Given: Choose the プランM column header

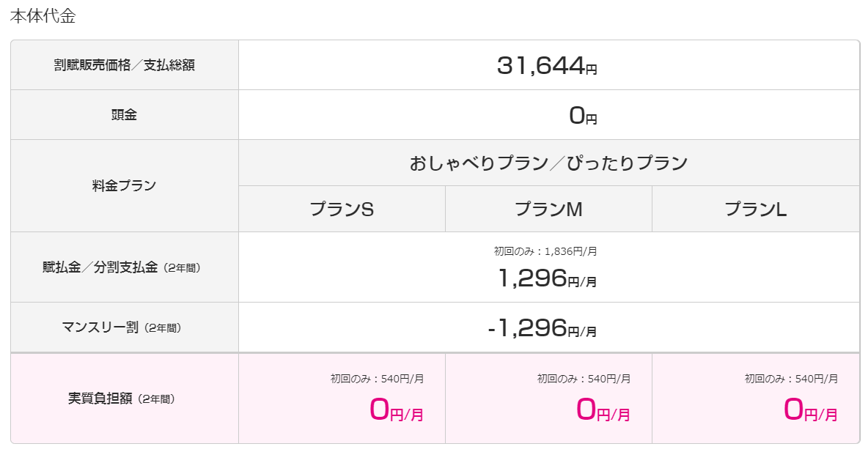Looking at the screenshot, I should click(x=548, y=209).
